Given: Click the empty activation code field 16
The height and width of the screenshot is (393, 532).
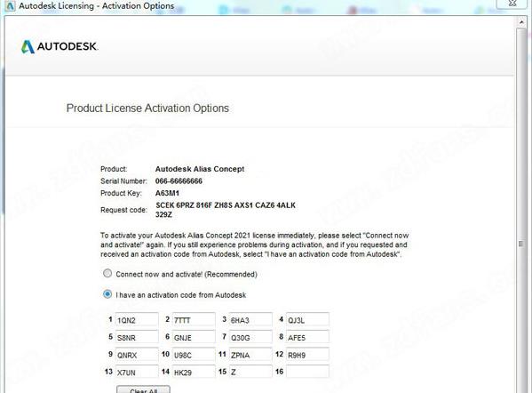Looking at the screenshot, I should 307,372.
